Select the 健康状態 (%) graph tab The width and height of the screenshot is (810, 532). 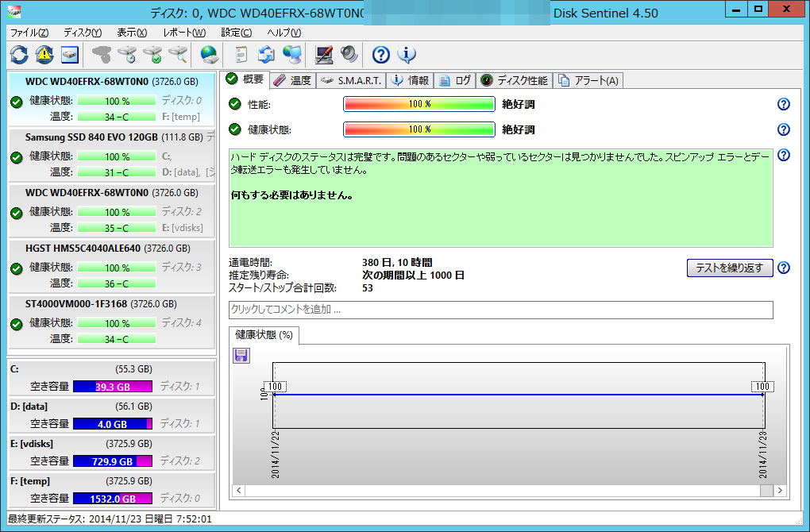(264, 335)
